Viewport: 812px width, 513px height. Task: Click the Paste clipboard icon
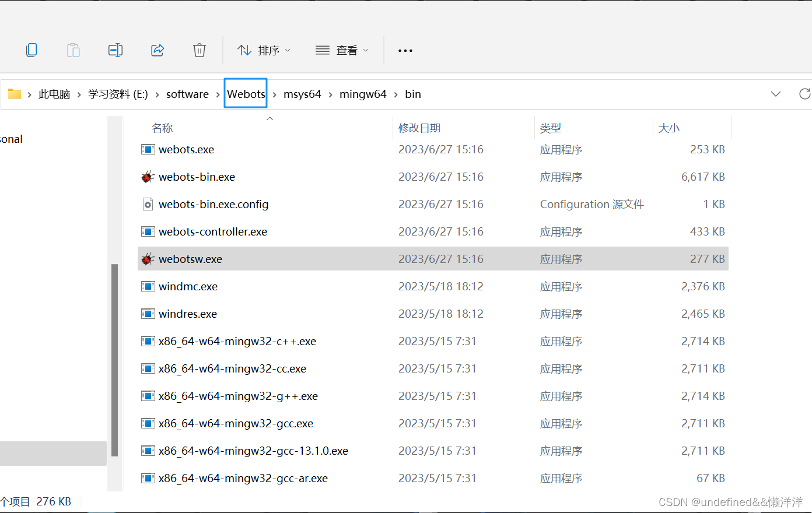pos(73,50)
